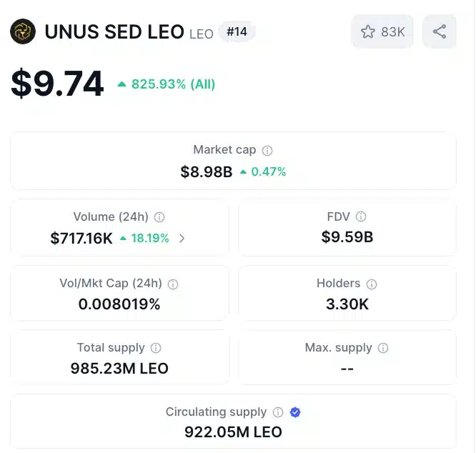Click the LEO ticker symbol label
This screenshot has width=476, height=453.
click(x=202, y=34)
